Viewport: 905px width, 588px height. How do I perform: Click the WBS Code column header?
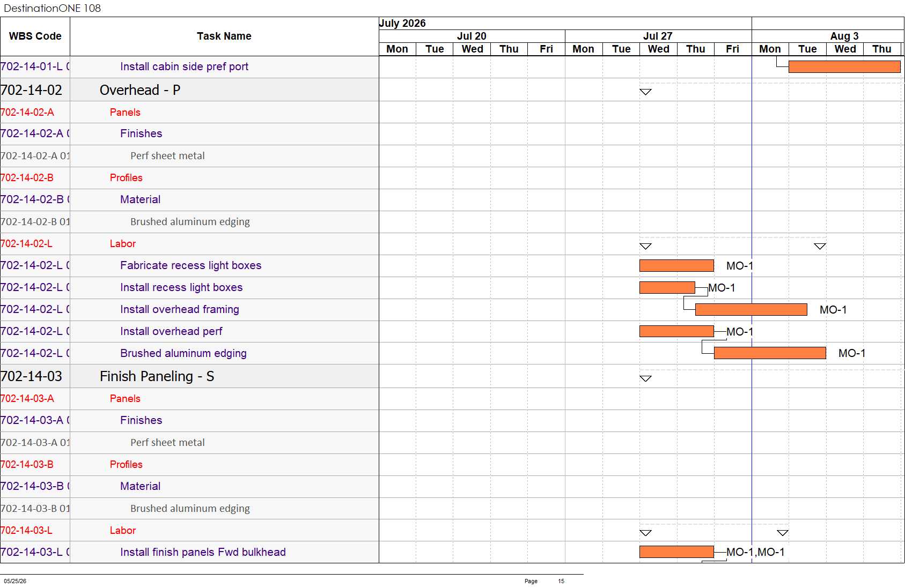[x=35, y=36]
